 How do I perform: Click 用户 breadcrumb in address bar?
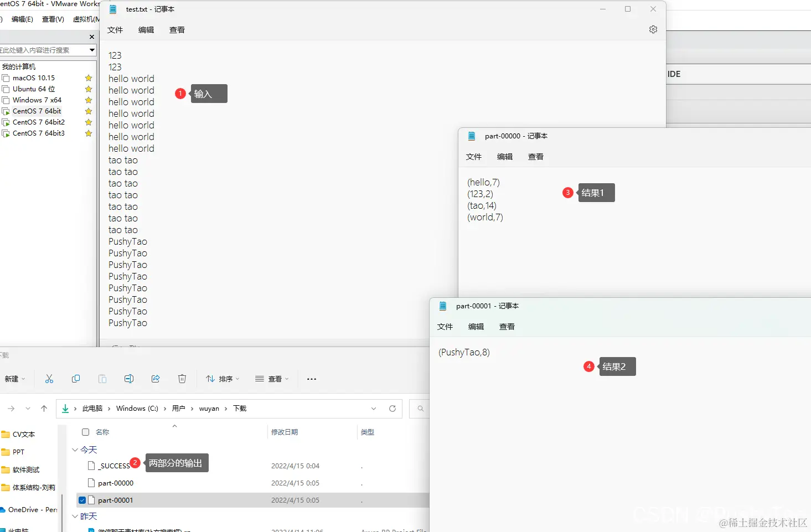[178, 409]
